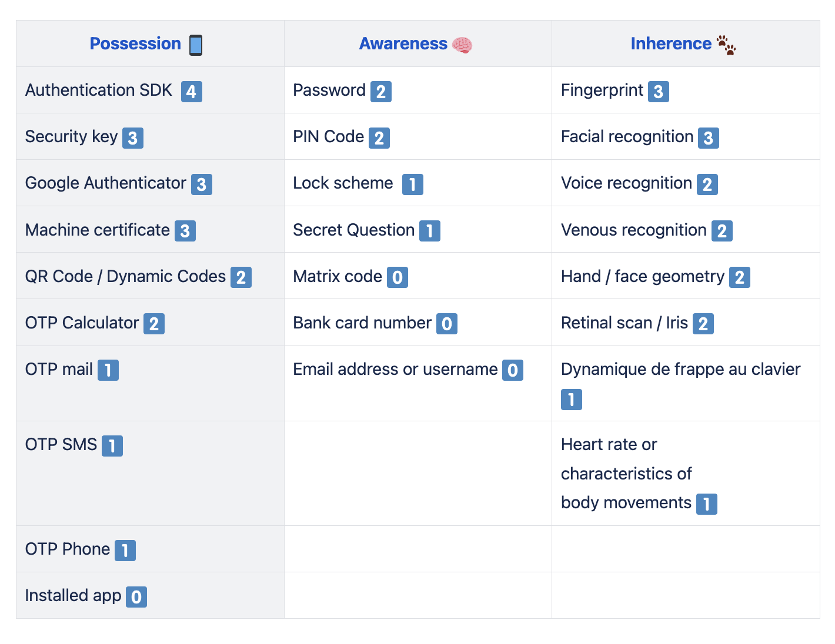
Task: Click the Email address or username text
Action: [x=395, y=369]
